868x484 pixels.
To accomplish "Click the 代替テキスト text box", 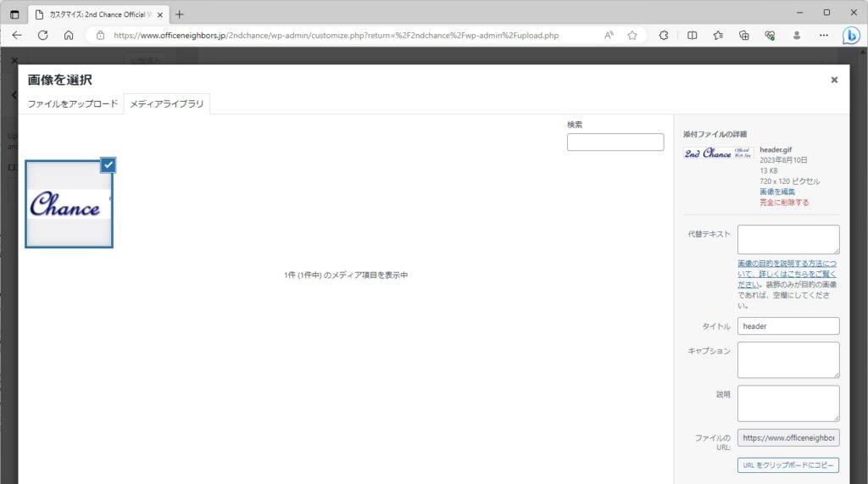I will (787, 239).
